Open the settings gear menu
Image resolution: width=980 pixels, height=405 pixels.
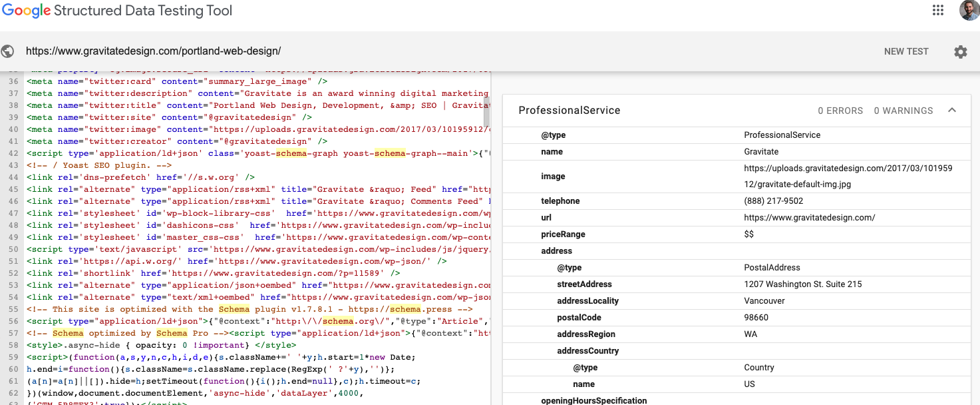[961, 51]
